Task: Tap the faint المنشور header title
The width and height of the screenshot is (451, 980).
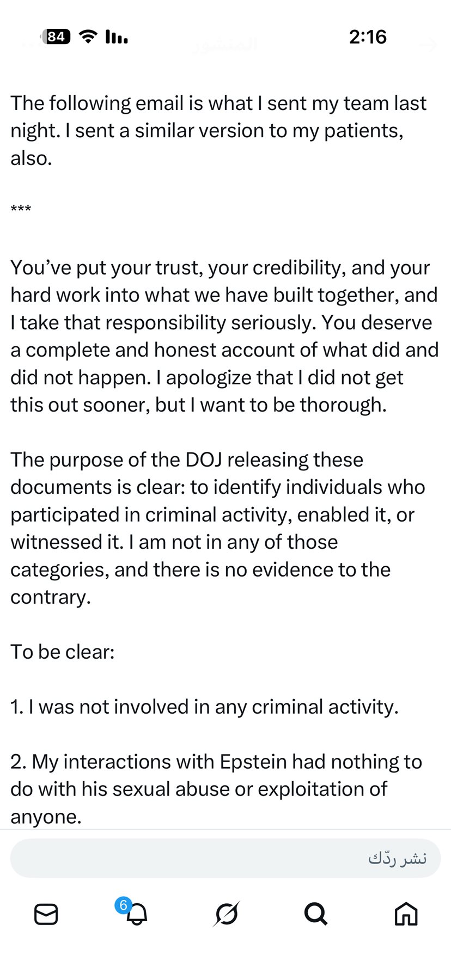Action: [224, 45]
